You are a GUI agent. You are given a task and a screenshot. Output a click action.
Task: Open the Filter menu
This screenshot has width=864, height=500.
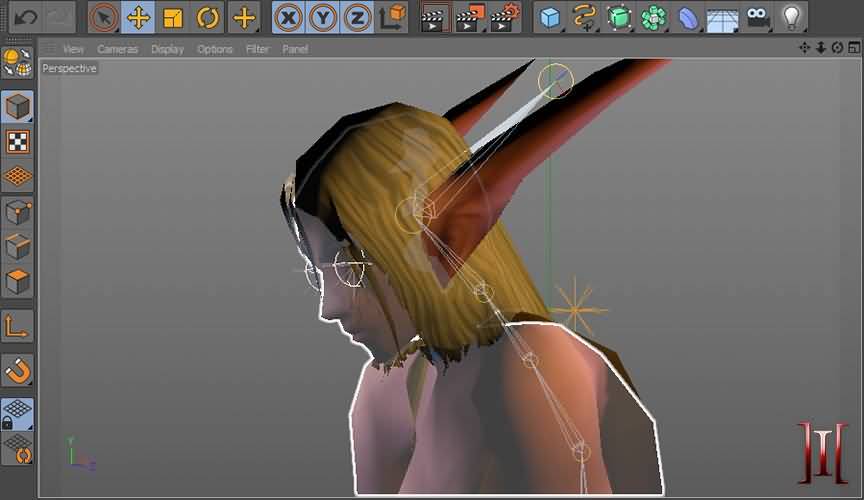[257, 49]
